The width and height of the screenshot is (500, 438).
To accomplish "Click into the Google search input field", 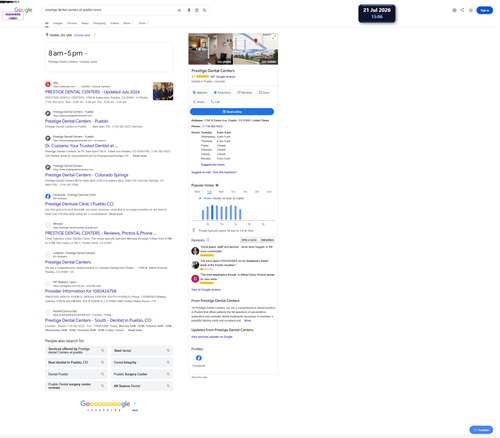I will point(110,10).
